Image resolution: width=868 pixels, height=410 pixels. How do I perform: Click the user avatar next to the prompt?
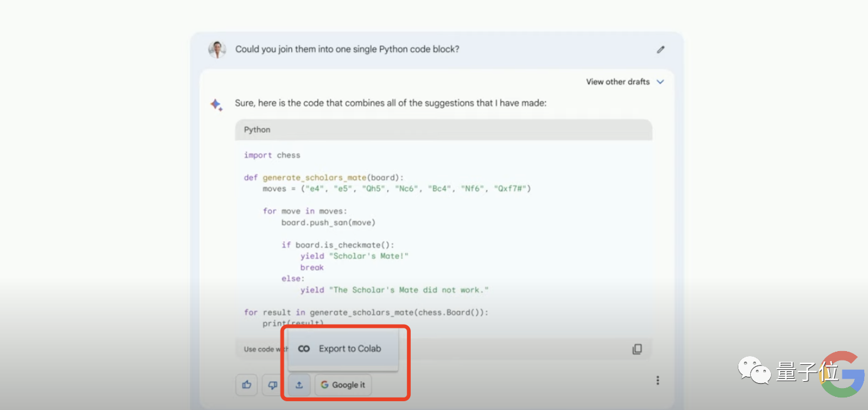(217, 50)
